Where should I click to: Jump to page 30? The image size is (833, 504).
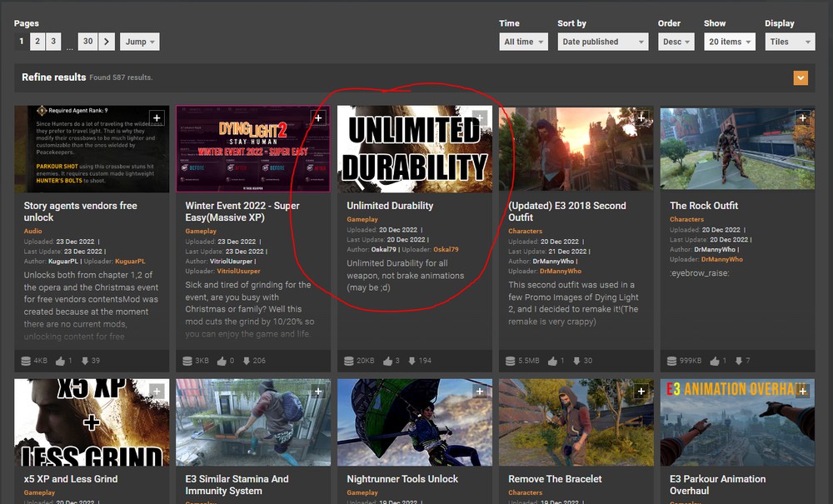tap(87, 42)
